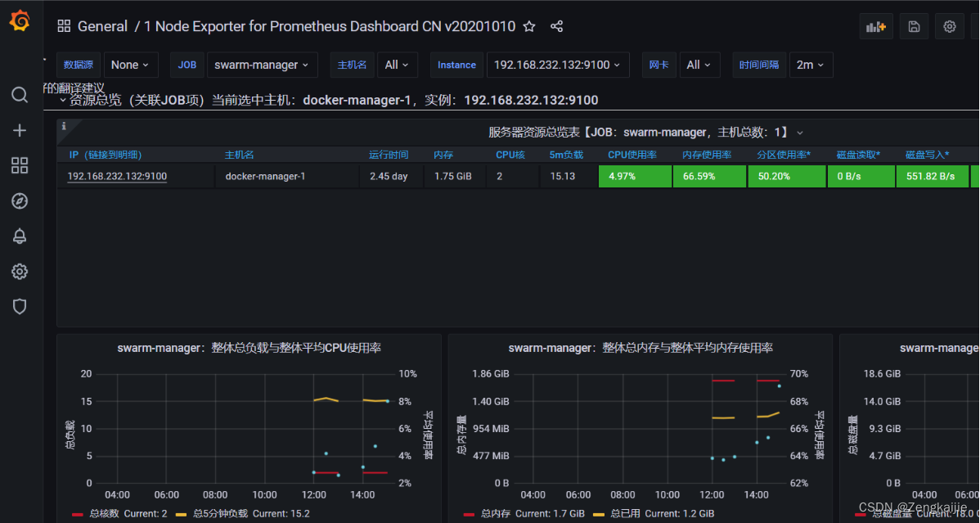Open the JOB swarm-manager dropdown
This screenshot has height=523, width=980.
[x=262, y=65]
